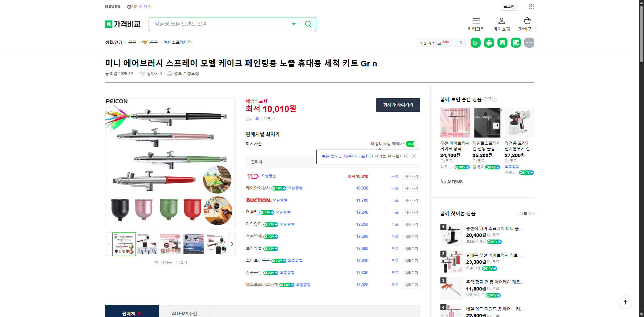
Task: Open the 장바구니 shopping bag icon
Action: pyautogui.click(x=527, y=21)
